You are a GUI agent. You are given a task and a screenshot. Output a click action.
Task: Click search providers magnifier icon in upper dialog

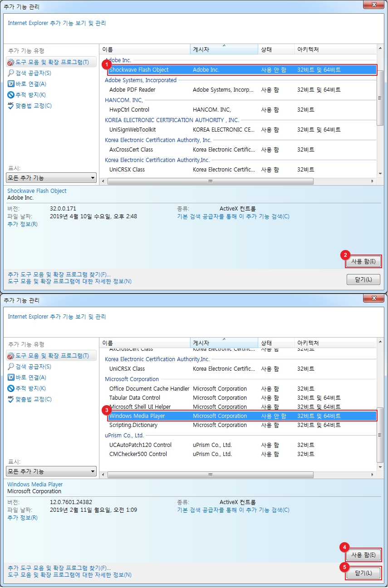click(11, 73)
